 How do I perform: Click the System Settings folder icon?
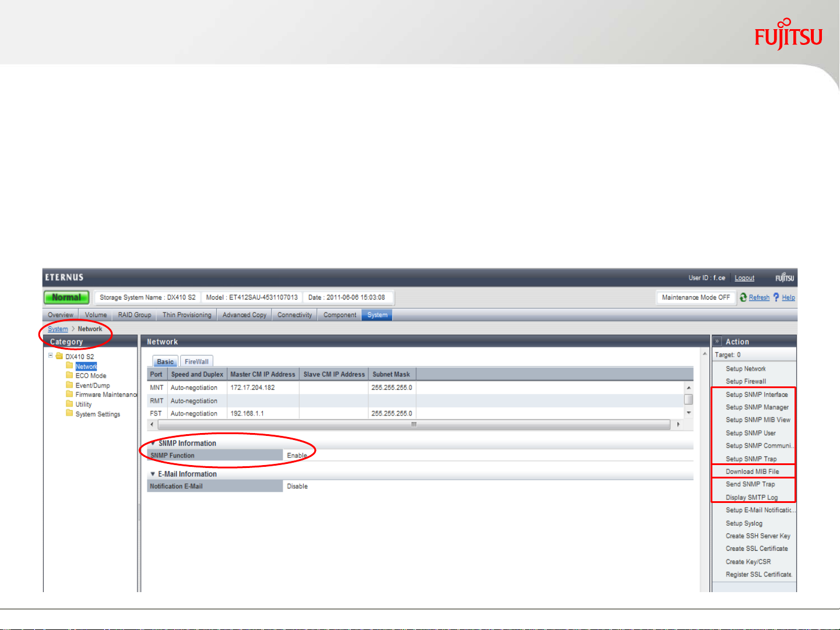tap(69, 414)
